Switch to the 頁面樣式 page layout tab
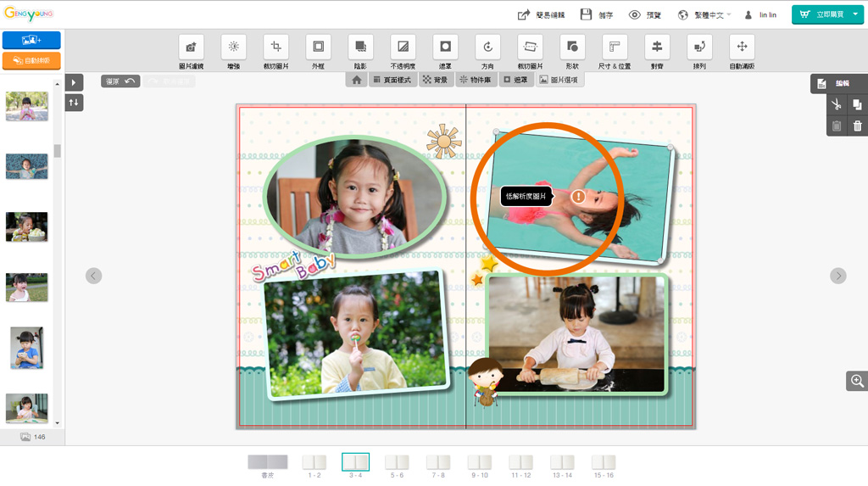The height and width of the screenshot is (486, 868). point(392,81)
